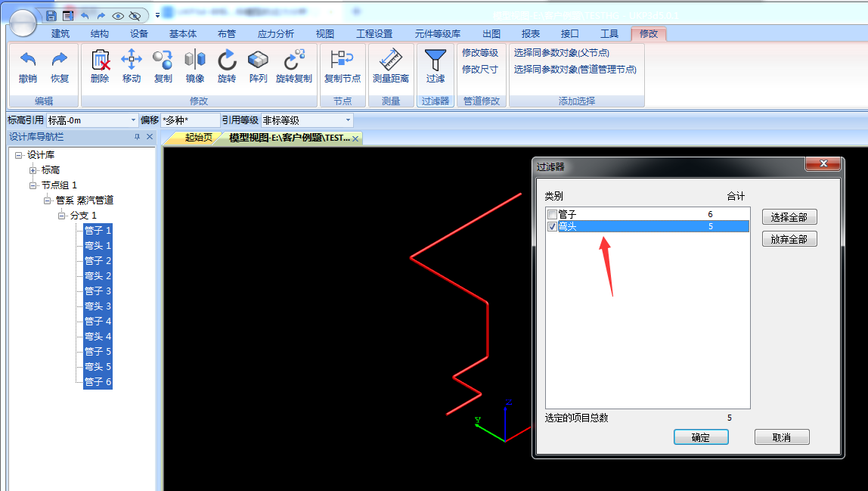
Task: Switch to the 布管 ribbon tab
Action: pyautogui.click(x=226, y=34)
